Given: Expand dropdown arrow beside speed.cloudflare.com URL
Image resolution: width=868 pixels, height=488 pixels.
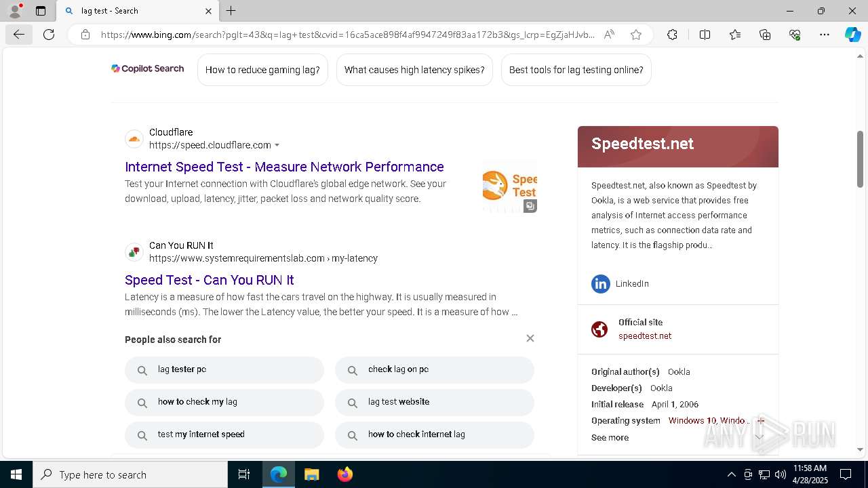Looking at the screenshot, I should point(277,145).
